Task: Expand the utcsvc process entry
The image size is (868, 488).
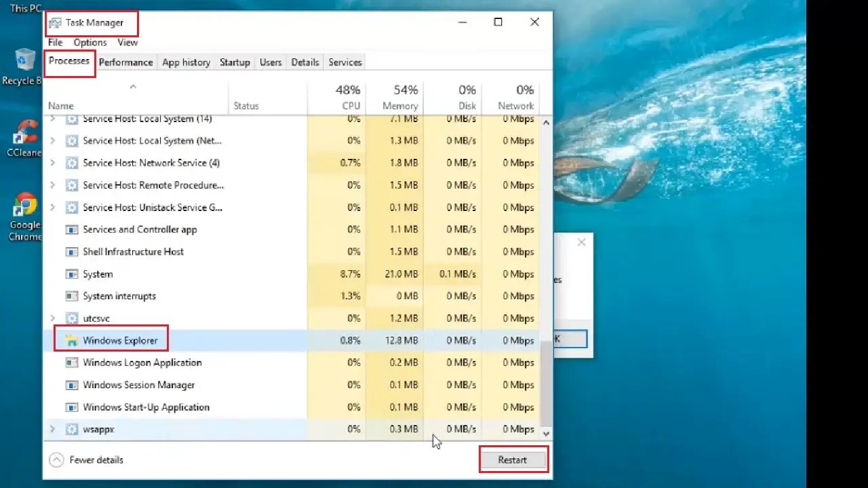Action: (x=52, y=318)
